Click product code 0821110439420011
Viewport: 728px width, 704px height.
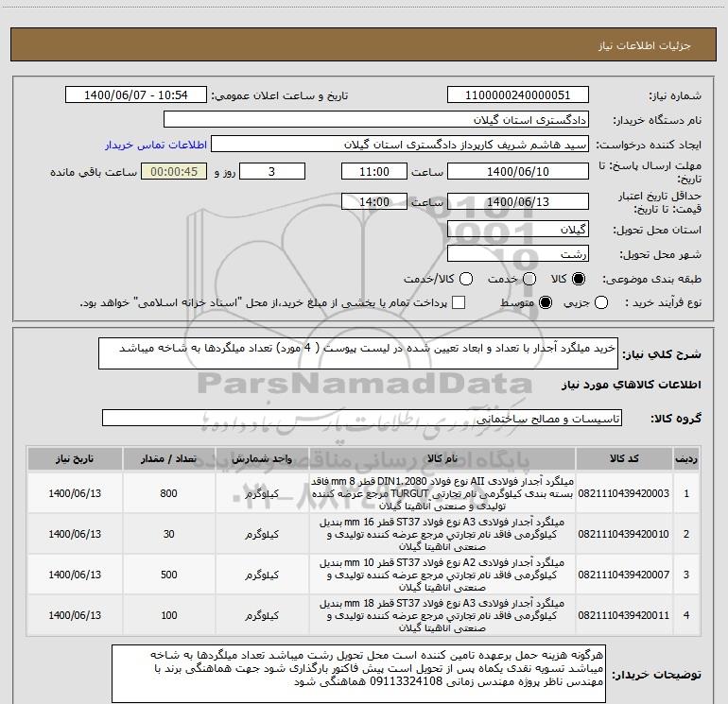click(624, 615)
